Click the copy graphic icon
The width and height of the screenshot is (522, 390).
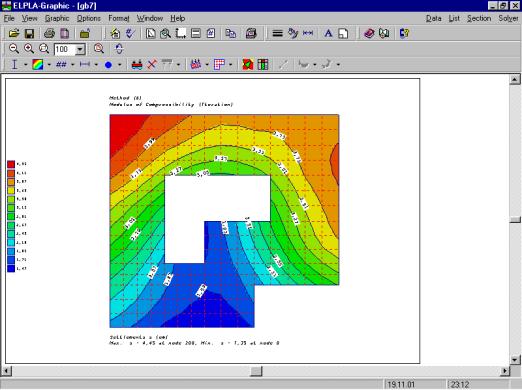click(x=230, y=33)
